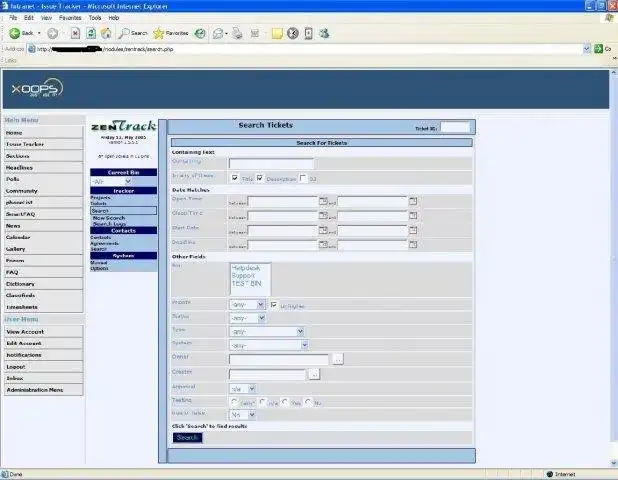
Task: Click the Print toolbar icon
Action: (237, 33)
